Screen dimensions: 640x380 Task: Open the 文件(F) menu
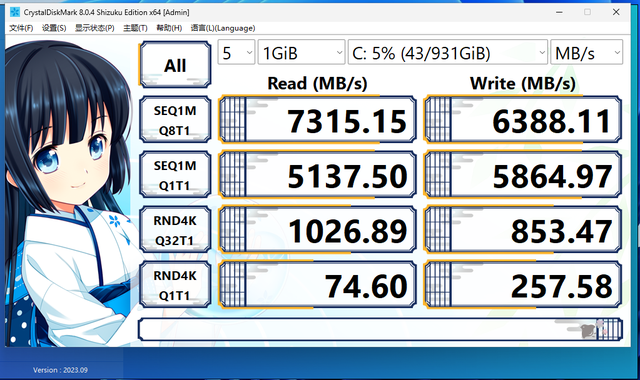[x=21, y=28]
